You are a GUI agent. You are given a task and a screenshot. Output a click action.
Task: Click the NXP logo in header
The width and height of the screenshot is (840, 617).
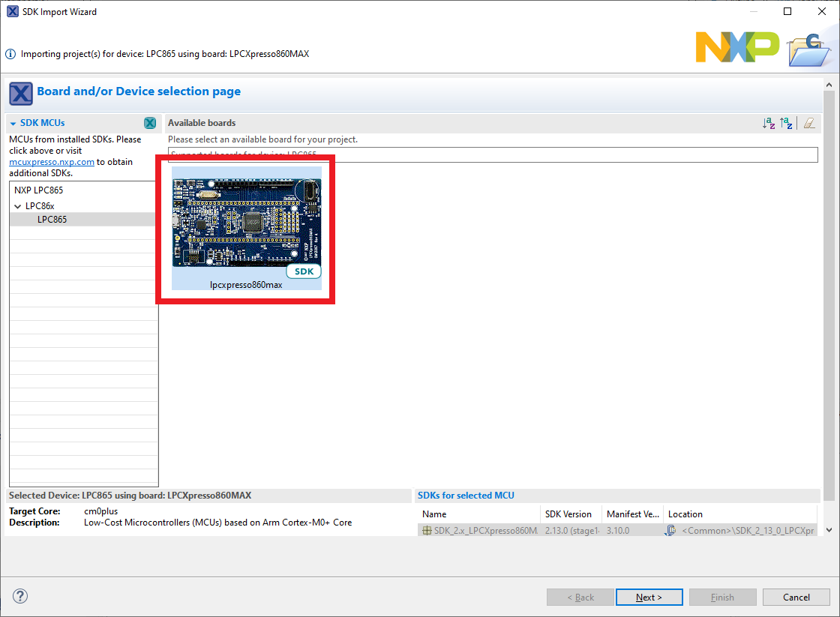click(x=736, y=47)
